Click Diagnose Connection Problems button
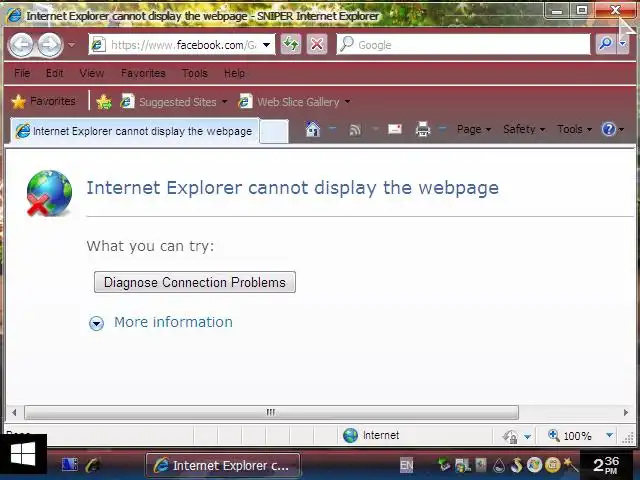 (195, 282)
